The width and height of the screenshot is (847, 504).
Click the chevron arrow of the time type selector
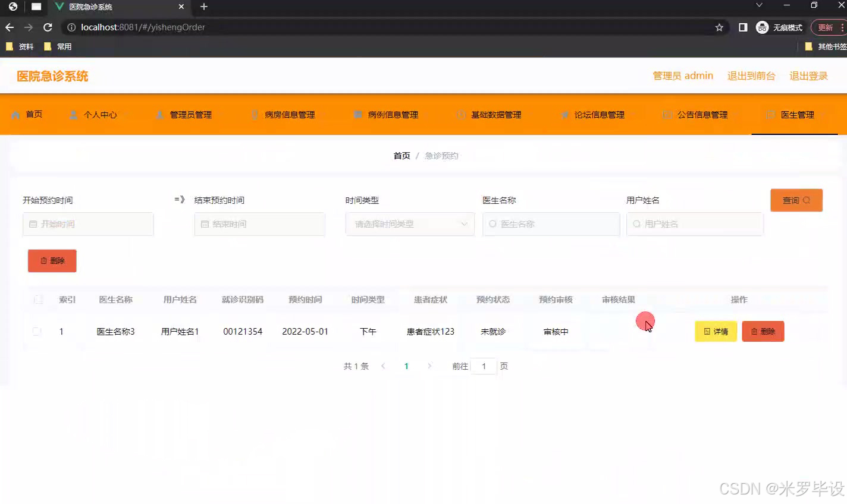[465, 224]
